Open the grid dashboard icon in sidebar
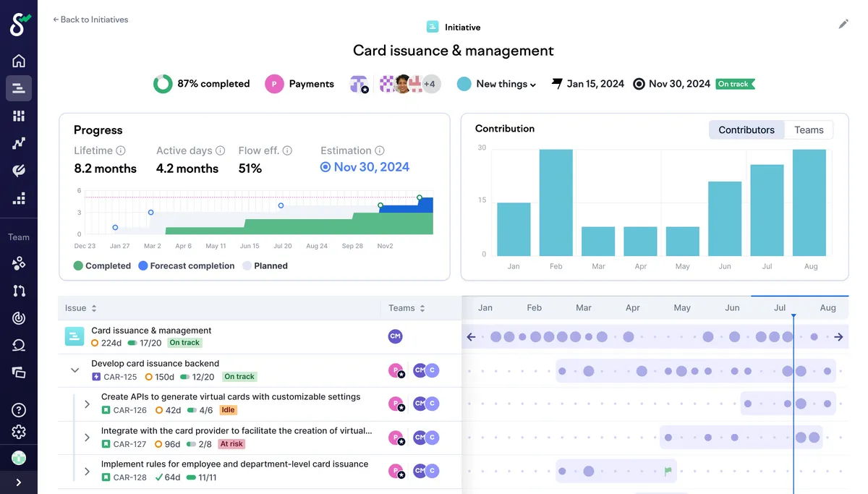This screenshot has height=494, width=868. [x=19, y=116]
